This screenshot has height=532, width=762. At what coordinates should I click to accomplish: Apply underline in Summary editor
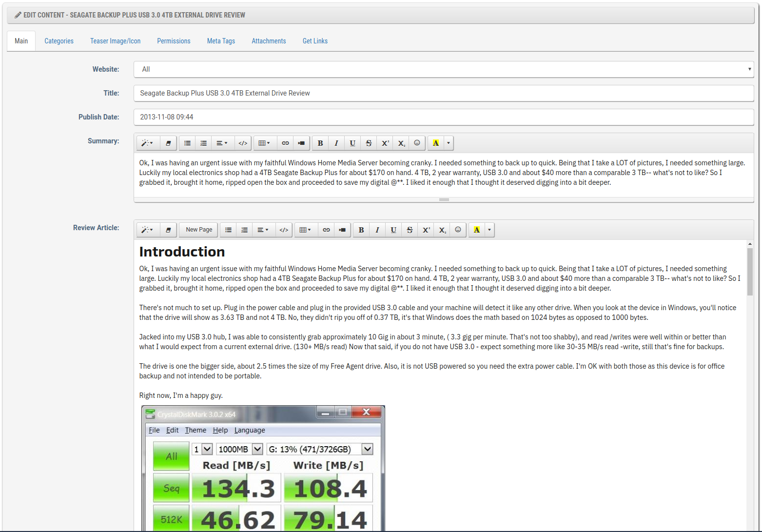352,143
